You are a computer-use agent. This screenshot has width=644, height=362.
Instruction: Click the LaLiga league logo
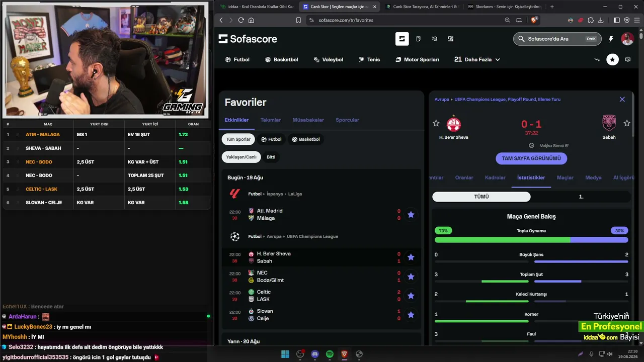click(234, 194)
